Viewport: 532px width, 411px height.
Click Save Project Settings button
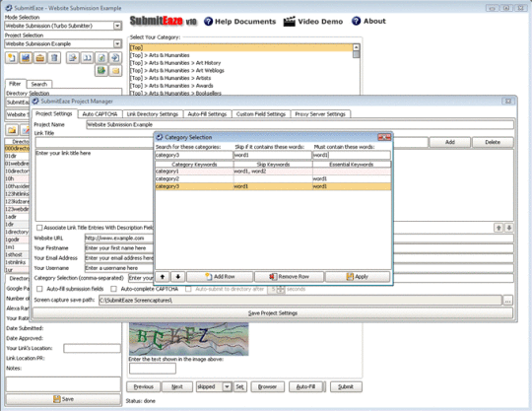point(273,312)
